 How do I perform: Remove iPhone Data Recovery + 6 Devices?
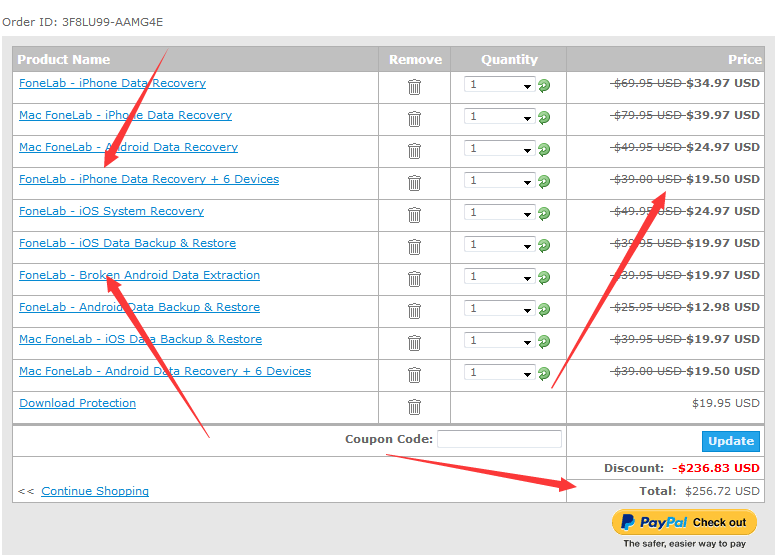(x=414, y=183)
